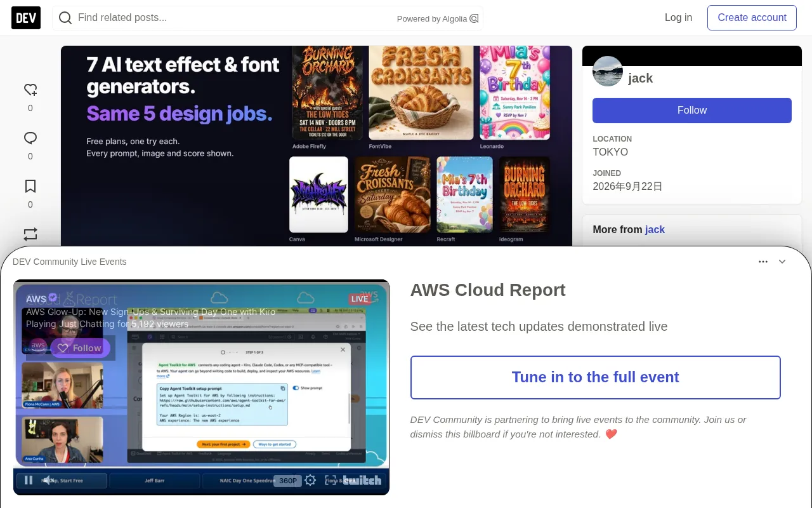This screenshot has width=812, height=508.
Task: Follow the AWS channel in the player
Action: 81,348
